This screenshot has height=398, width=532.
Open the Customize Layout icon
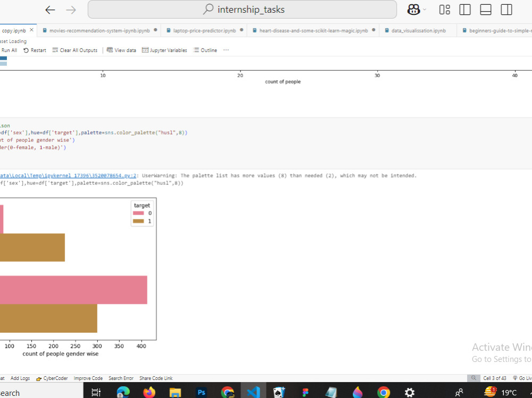coord(444,10)
